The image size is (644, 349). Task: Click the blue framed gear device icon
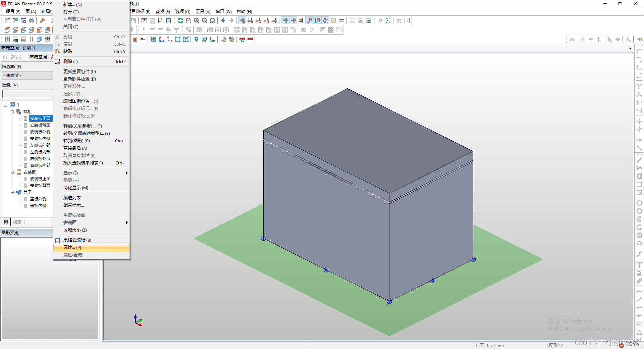154,39
